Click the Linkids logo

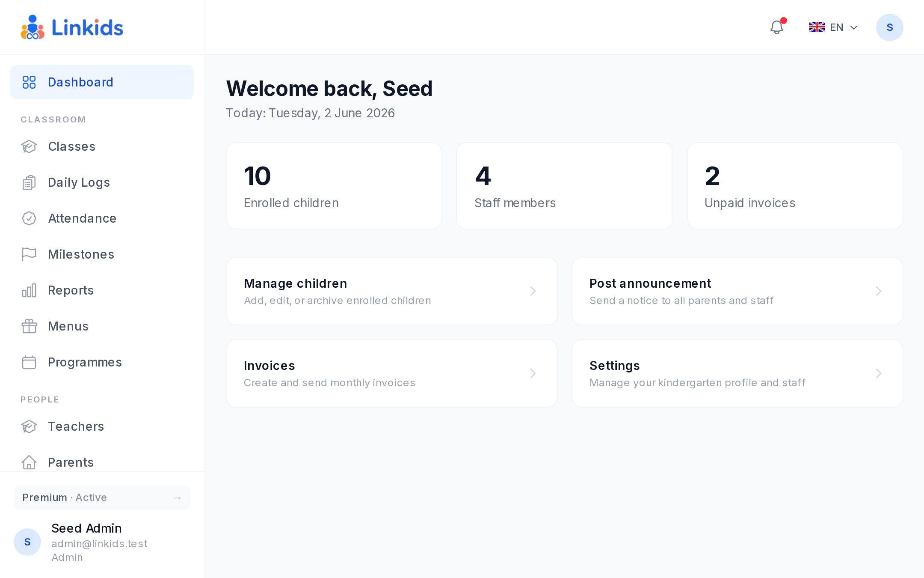tap(72, 27)
